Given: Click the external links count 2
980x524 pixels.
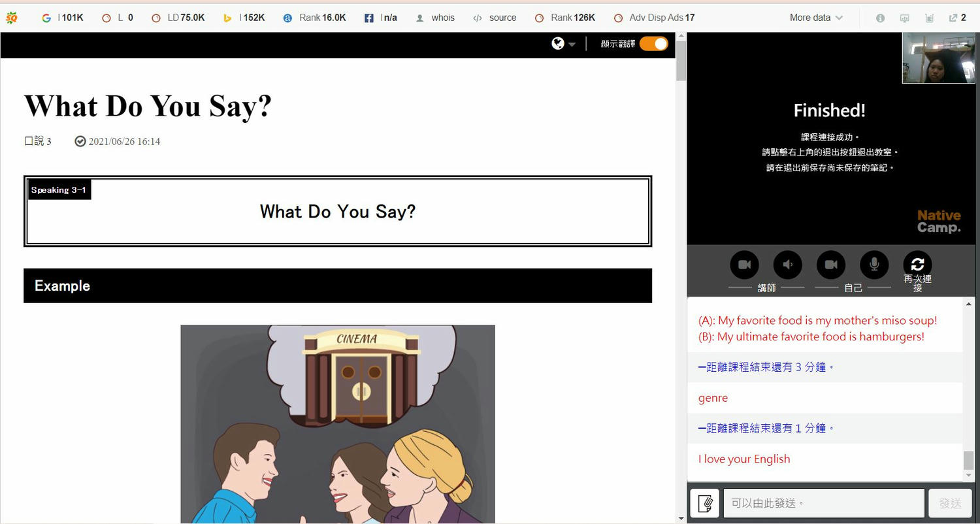Looking at the screenshot, I should pos(957,18).
